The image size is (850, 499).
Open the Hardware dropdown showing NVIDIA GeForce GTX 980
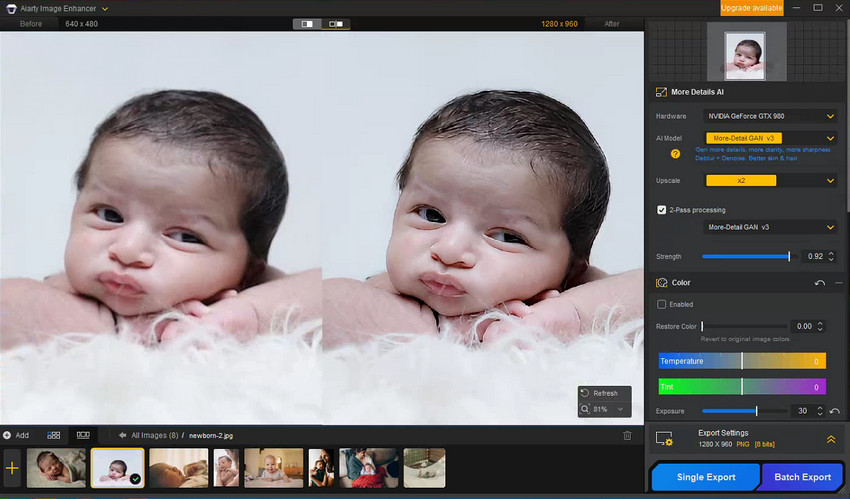pos(770,116)
